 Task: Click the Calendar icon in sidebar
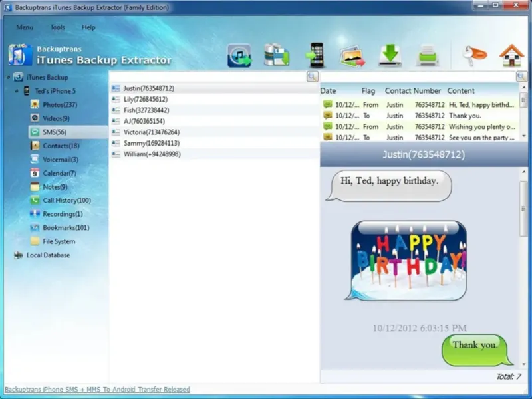[x=35, y=173]
